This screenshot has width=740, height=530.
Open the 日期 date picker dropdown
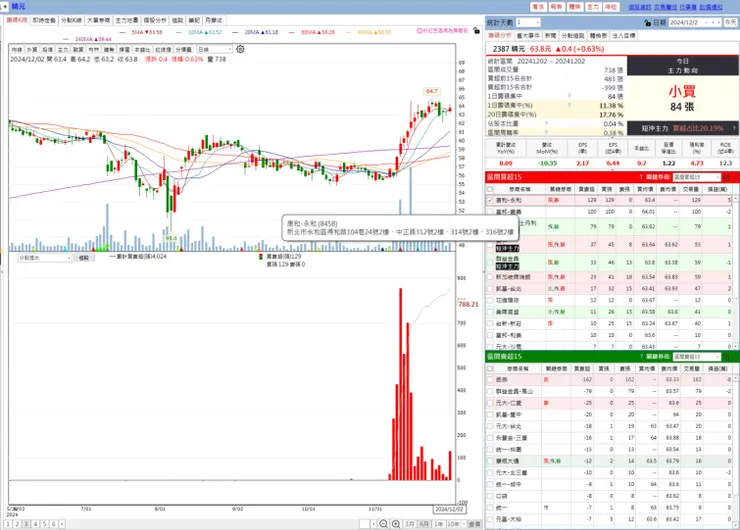(x=706, y=23)
